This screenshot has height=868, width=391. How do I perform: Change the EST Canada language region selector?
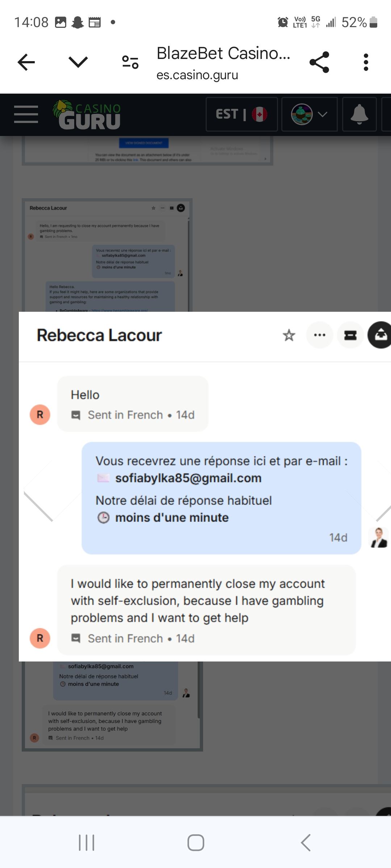tap(241, 114)
